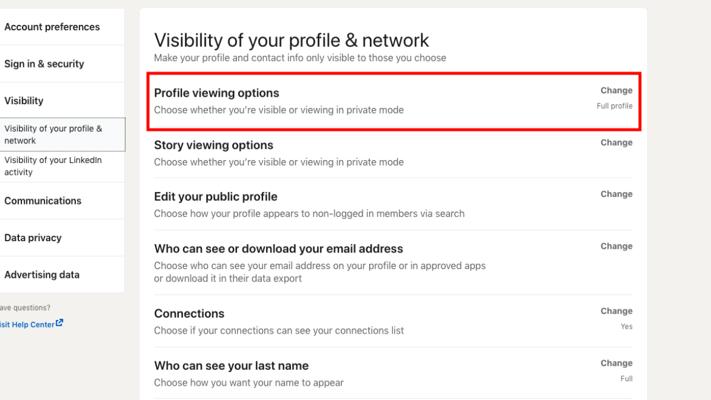Click the Help Center external link icon

(60, 322)
